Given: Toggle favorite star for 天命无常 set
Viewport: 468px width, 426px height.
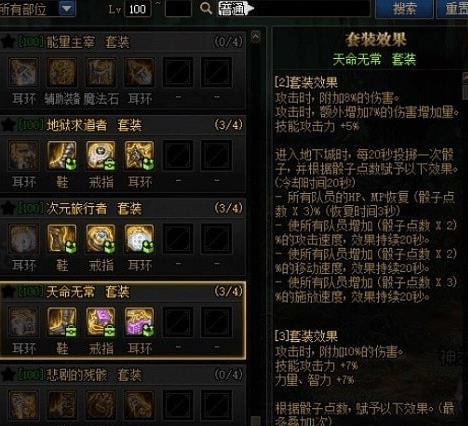Looking at the screenshot, I should (7, 292).
